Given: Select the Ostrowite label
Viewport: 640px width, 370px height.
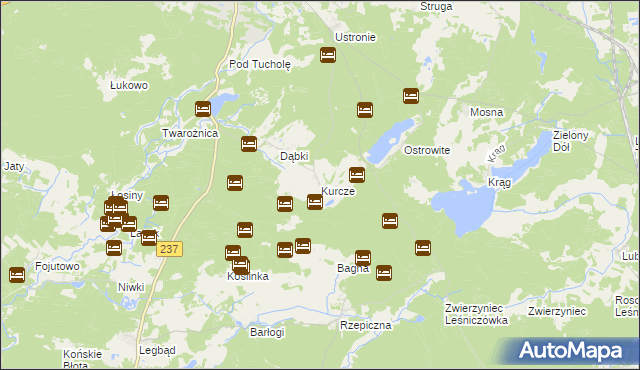Looking at the screenshot, I should (427, 150).
